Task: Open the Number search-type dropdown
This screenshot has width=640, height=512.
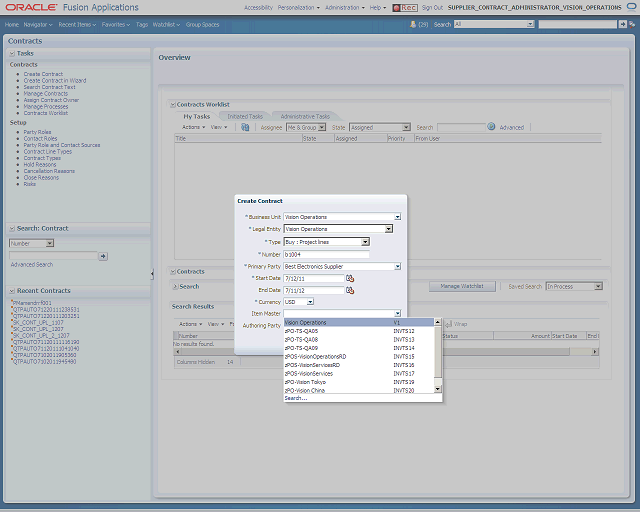Action: click(x=50, y=243)
